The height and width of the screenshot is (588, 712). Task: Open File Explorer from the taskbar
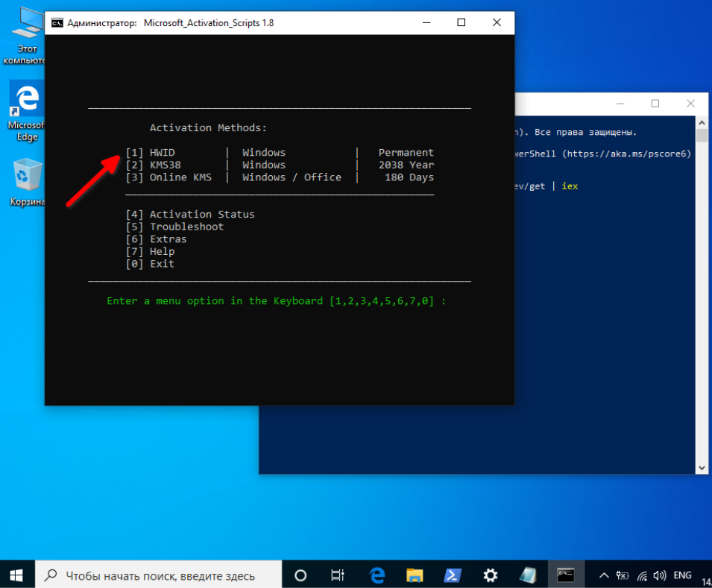point(415,575)
